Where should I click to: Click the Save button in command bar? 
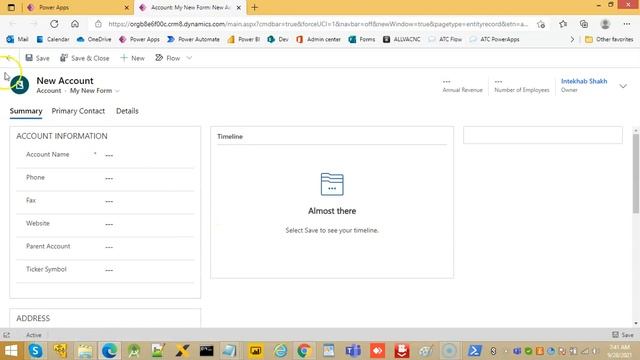(x=37, y=58)
